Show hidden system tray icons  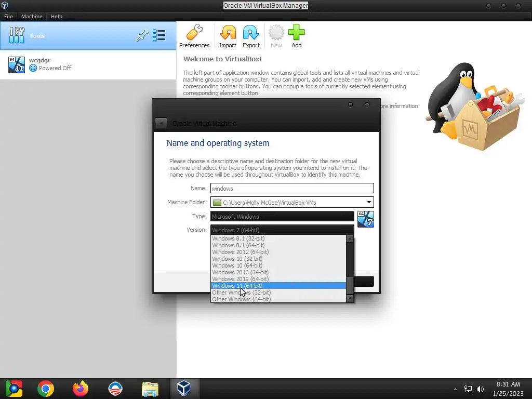click(x=455, y=389)
